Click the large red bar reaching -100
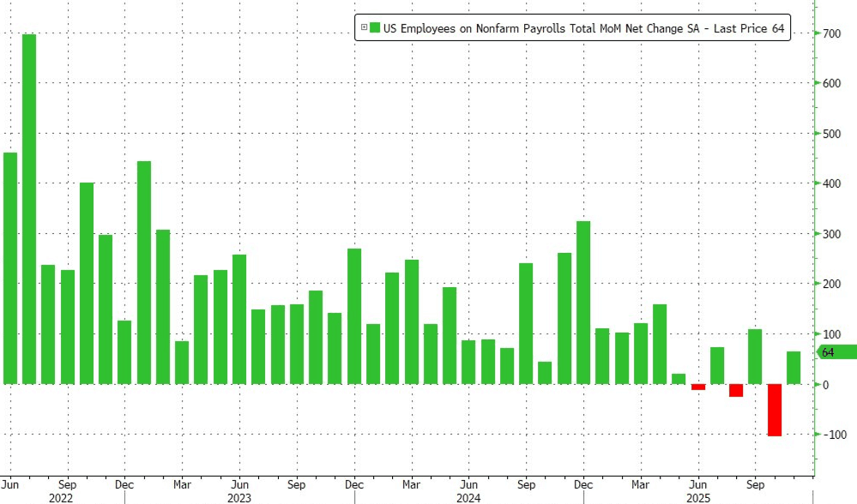This screenshot has width=857, height=504. (x=775, y=410)
